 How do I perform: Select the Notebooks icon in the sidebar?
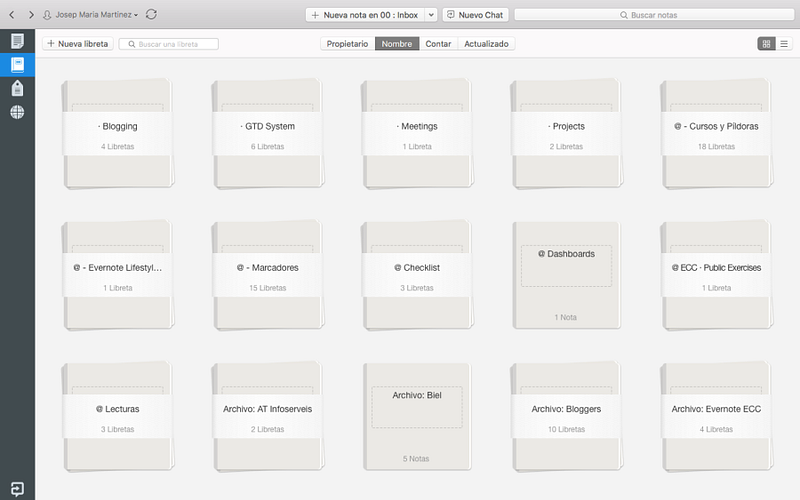[17, 65]
